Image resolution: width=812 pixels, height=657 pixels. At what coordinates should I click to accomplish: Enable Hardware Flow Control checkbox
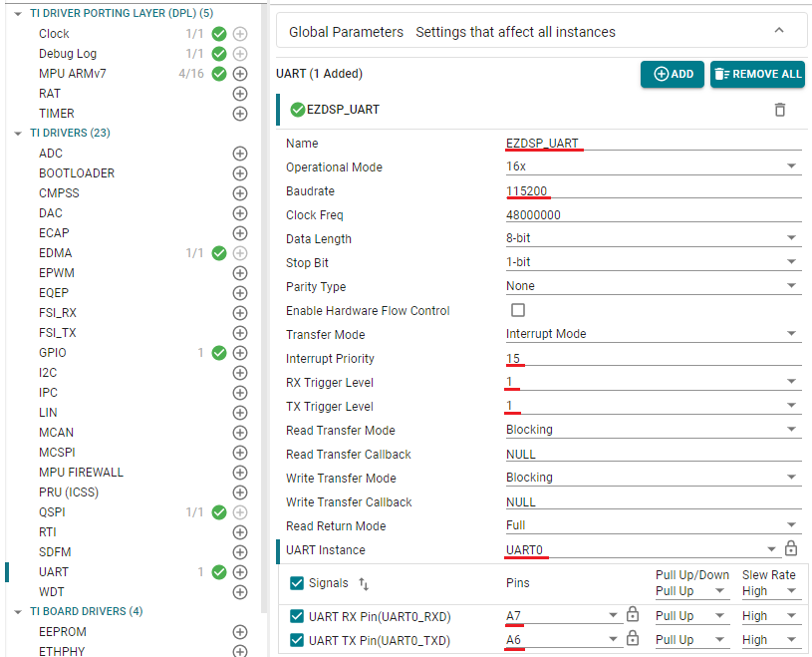518,311
